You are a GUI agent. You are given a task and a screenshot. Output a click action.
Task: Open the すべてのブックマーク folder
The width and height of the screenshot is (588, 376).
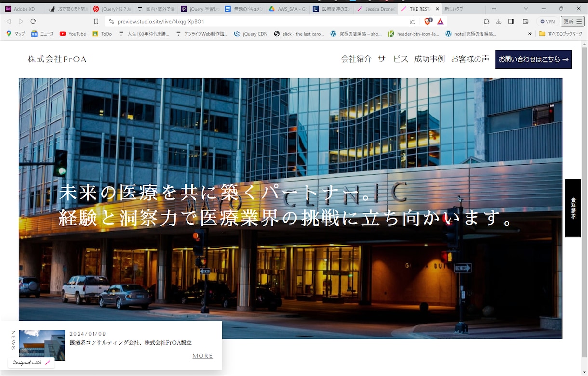(560, 34)
